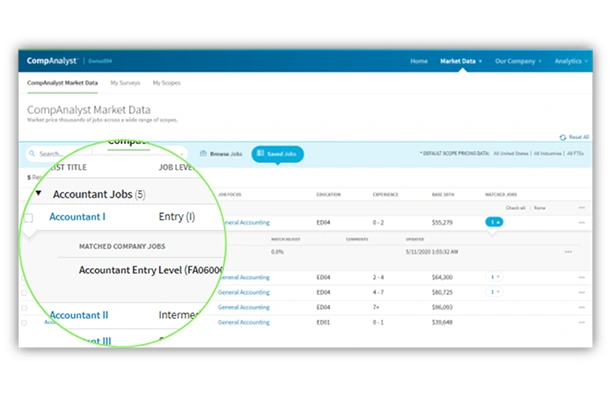Open options for the 5/11/2020 matched job

point(568,252)
